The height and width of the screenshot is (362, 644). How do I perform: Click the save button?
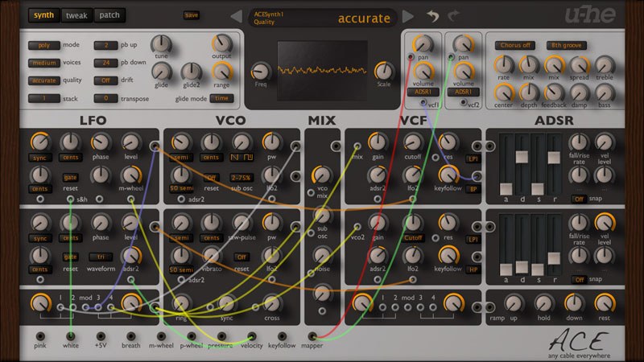point(192,15)
